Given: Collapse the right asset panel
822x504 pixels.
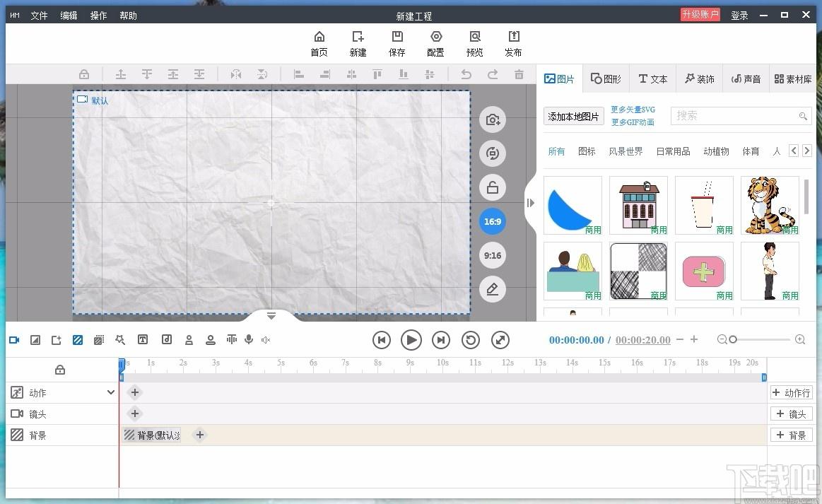Looking at the screenshot, I should (531, 204).
